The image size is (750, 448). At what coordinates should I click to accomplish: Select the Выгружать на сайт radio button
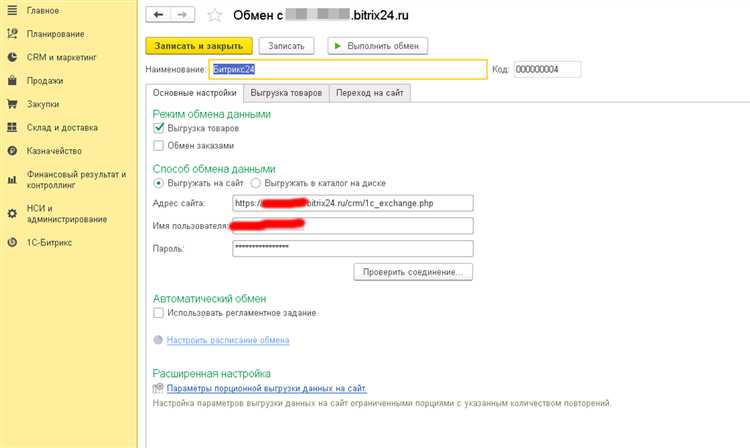coord(158,183)
